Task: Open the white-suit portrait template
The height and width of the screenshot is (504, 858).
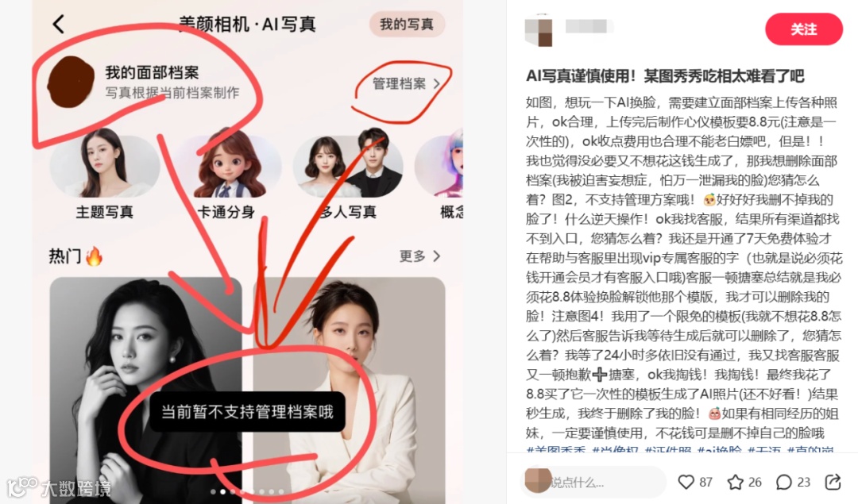Action: tap(349, 391)
